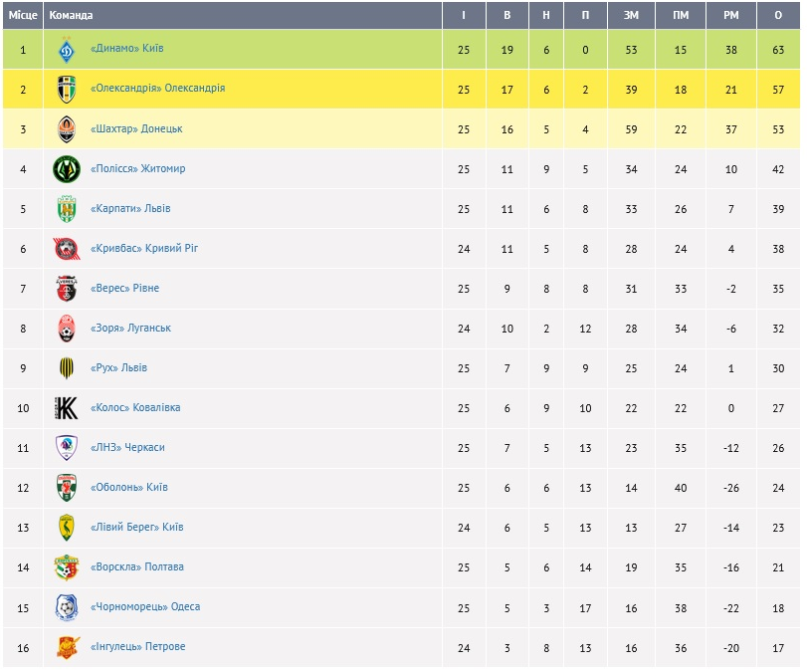Click the Chornomorets Odesa club crest
The image size is (807, 672).
click(66, 607)
